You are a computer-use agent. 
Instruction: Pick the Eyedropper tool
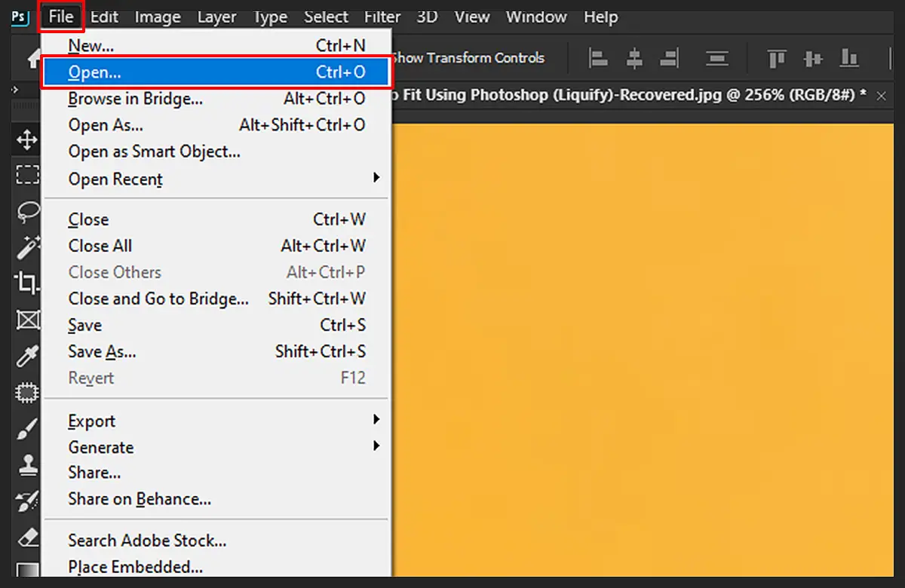click(26, 356)
